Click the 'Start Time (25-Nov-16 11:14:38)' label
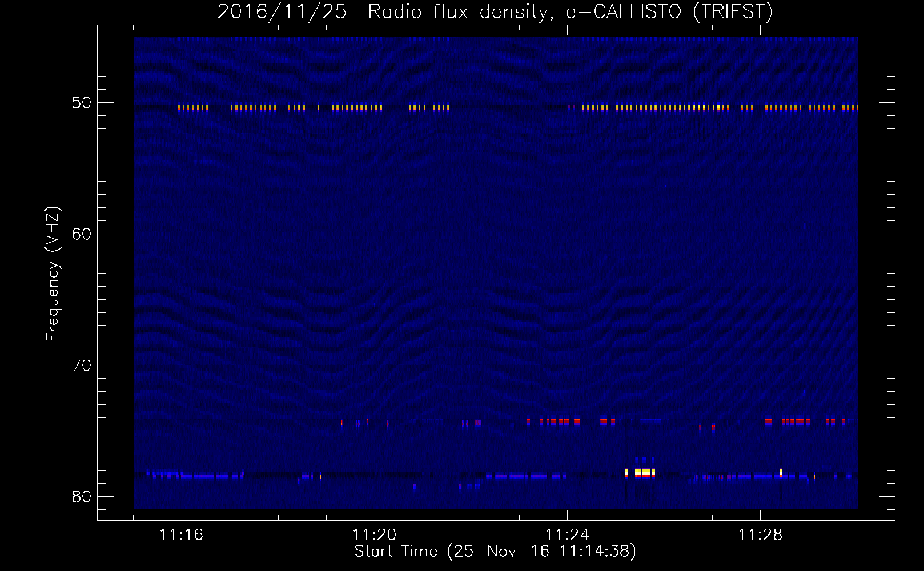924x571 pixels. coord(495,552)
